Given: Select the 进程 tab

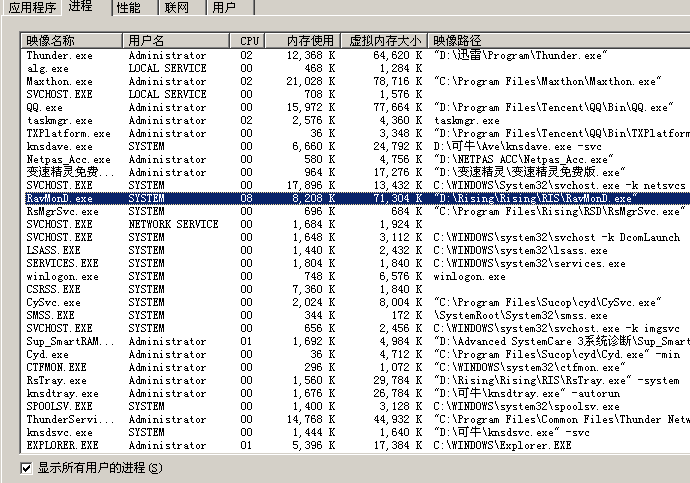Looking at the screenshot, I should [81, 6].
